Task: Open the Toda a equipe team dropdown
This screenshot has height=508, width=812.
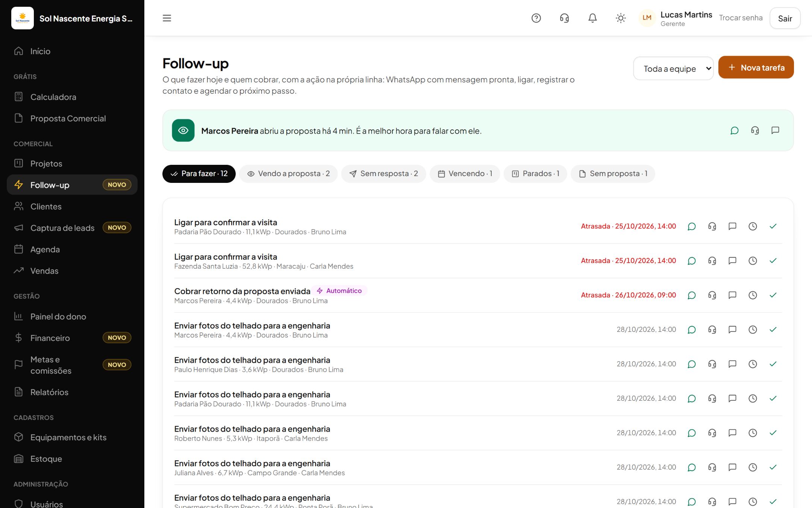Action: tap(673, 68)
